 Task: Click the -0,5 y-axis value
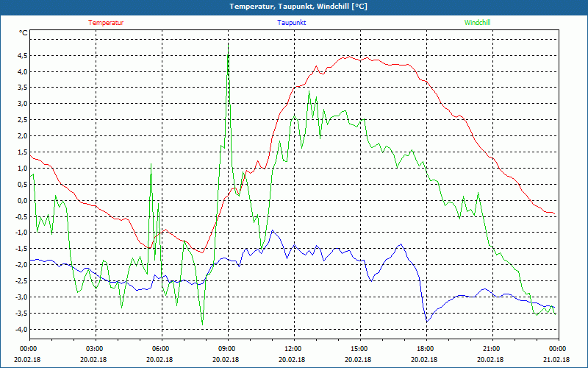[x=21, y=216]
